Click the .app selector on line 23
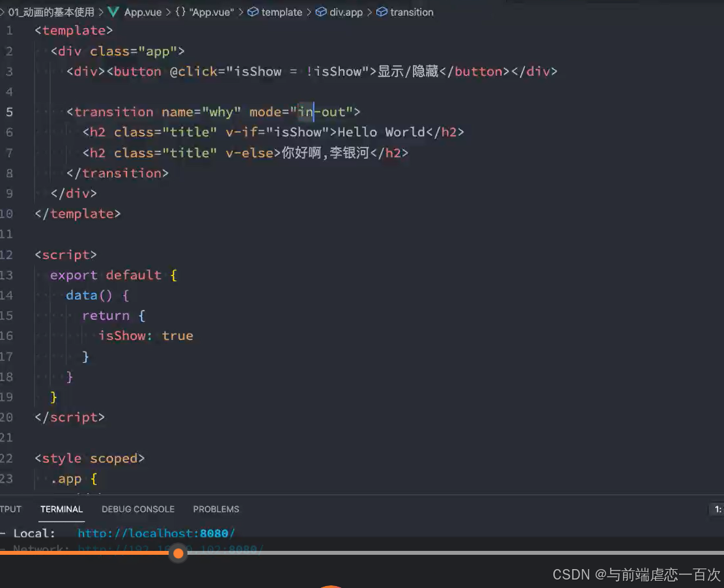 (x=66, y=479)
